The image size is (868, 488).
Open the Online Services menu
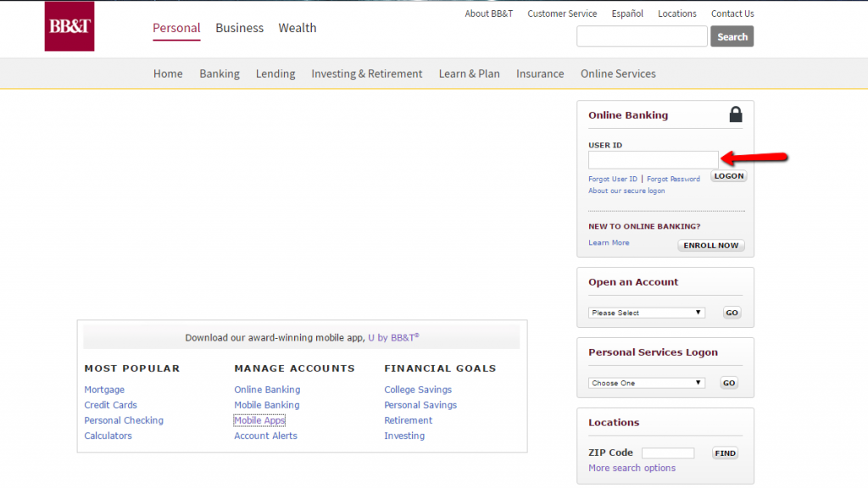point(618,74)
